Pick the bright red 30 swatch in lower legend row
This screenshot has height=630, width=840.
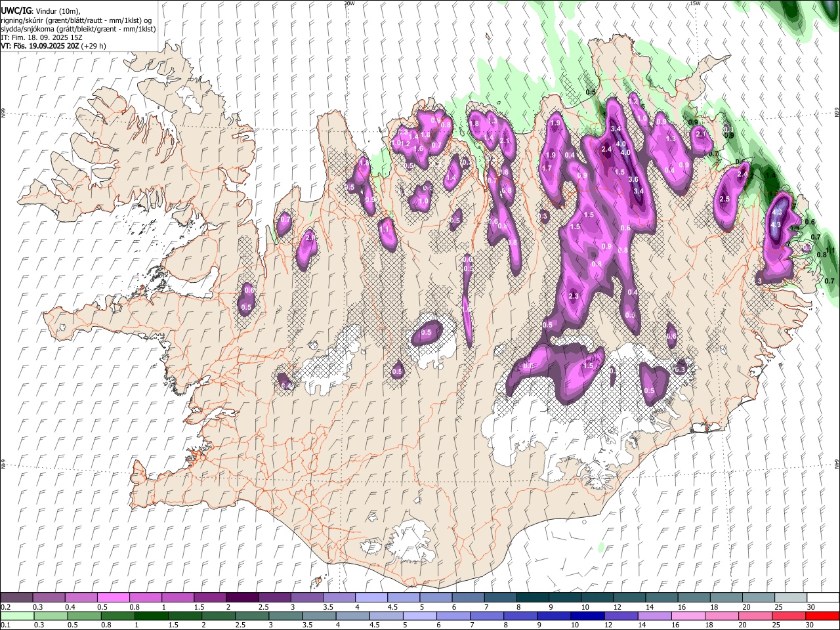[x=822, y=616]
